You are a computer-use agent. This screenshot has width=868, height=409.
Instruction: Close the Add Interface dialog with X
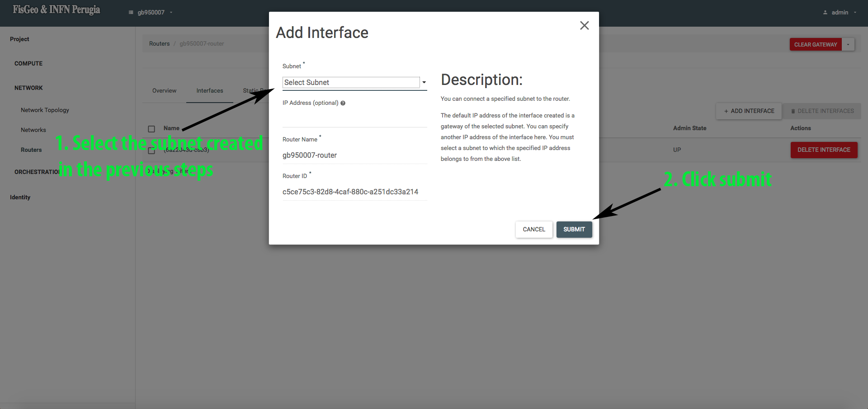point(584,26)
